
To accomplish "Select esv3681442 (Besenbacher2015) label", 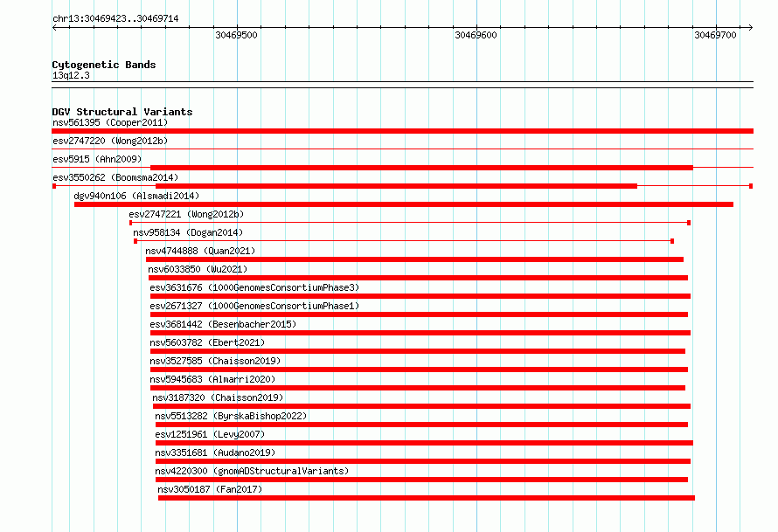I will tap(223, 324).
